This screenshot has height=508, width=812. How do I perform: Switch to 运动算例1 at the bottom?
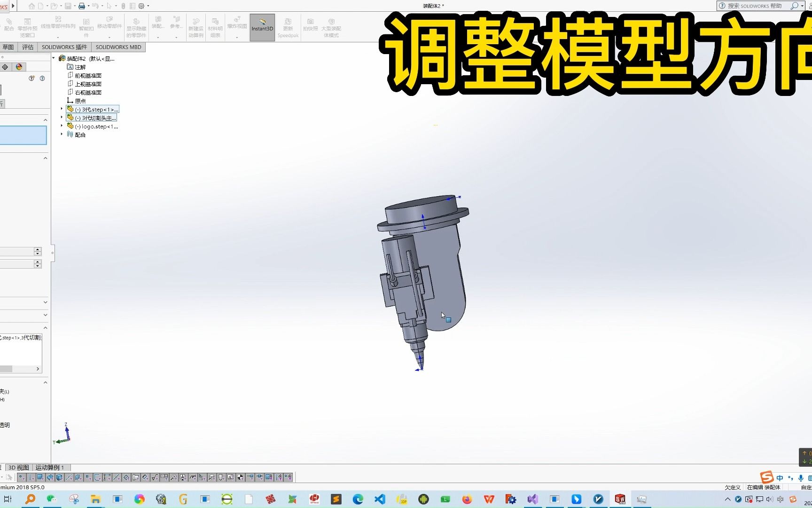[x=49, y=468]
